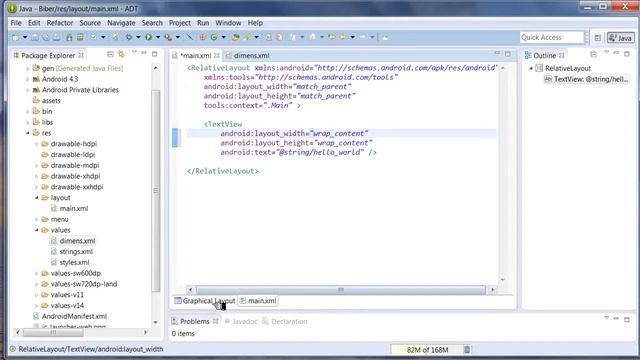Open the Android SDK Manager
The image size is (640, 360).
[x=69, y=37]
